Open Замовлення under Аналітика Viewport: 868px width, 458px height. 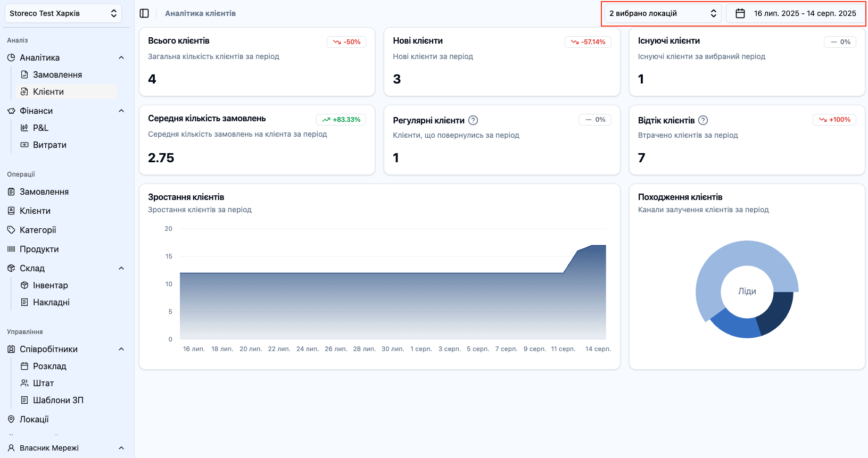[x=57, y=74]
